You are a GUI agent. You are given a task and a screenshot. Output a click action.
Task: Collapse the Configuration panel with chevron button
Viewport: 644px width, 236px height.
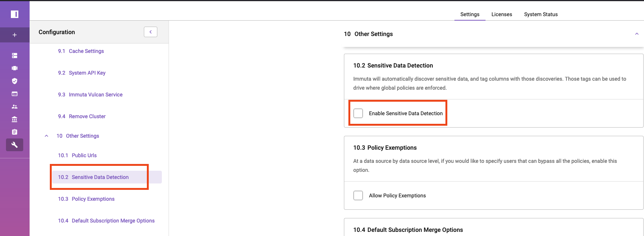pos(151,32)
